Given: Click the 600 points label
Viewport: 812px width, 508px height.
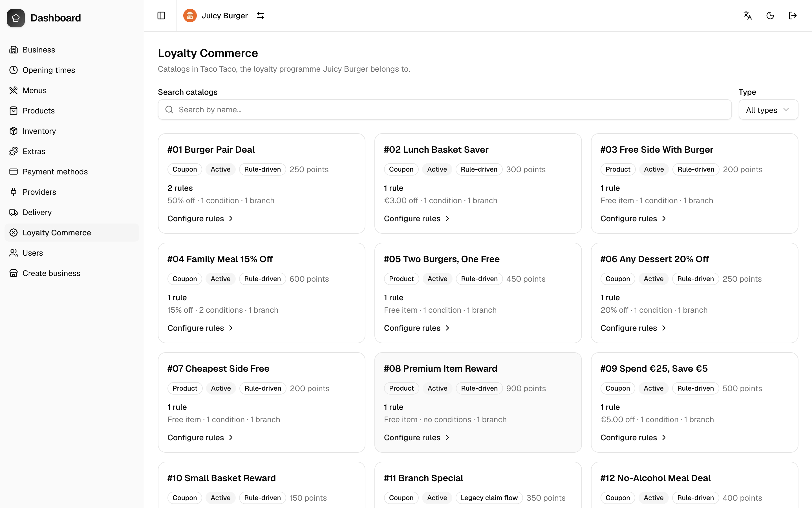Looking at the screenshot, I should click(x=309, y=279).
